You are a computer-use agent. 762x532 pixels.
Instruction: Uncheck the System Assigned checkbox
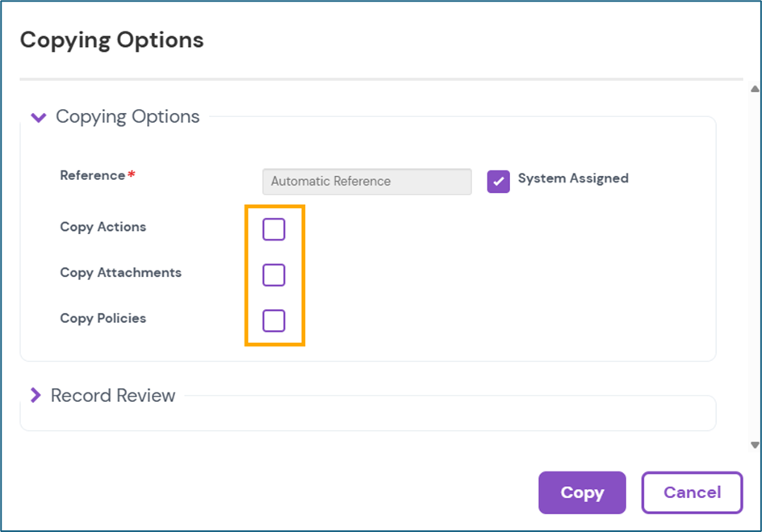(x=498, y=182)
